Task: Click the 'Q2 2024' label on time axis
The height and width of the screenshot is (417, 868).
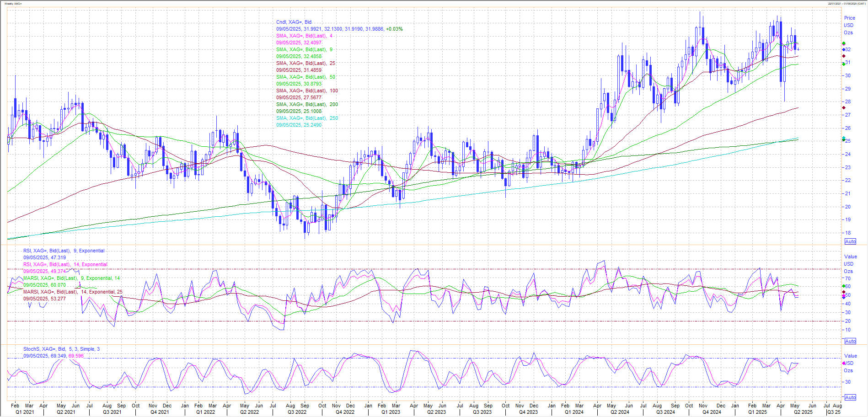Action: pos(620,412)
